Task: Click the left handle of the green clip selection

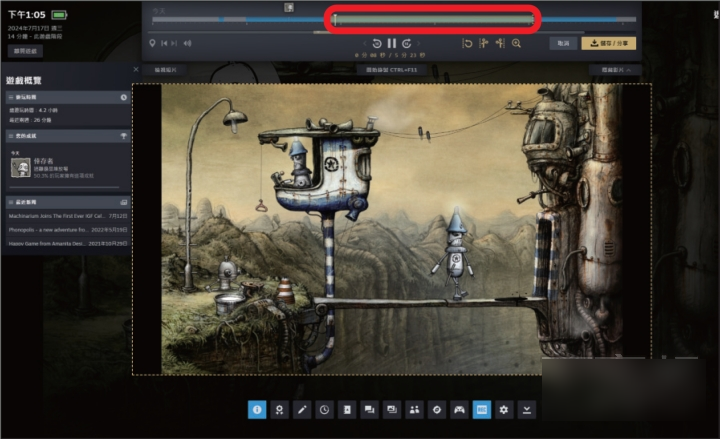Action: (335, 19)
